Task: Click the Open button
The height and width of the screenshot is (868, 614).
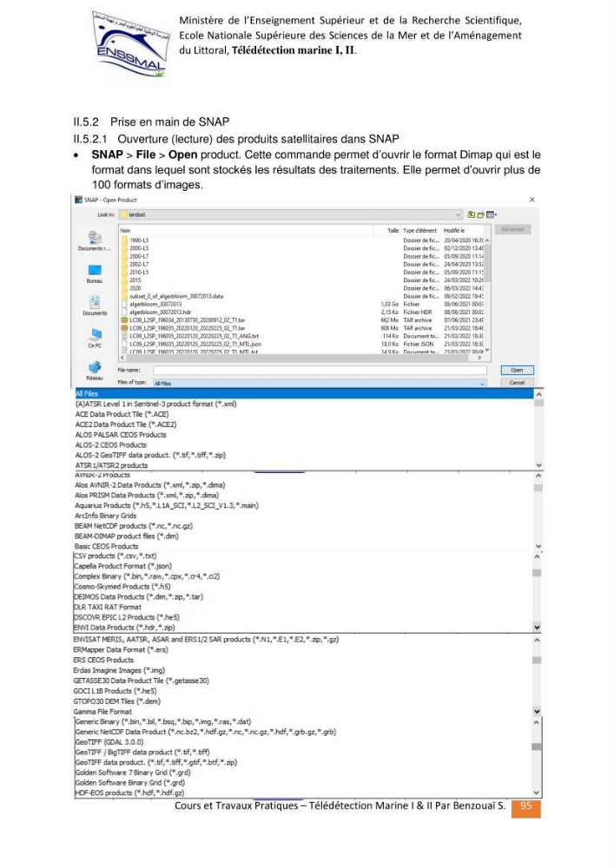Action: (517, 371)
